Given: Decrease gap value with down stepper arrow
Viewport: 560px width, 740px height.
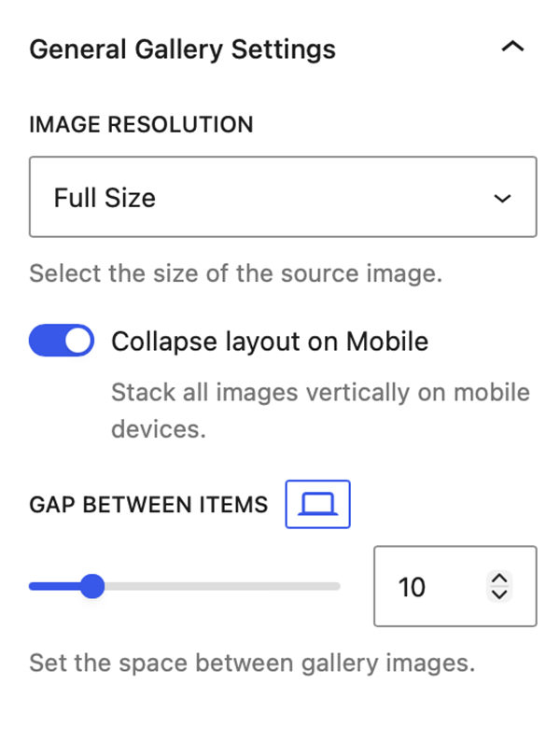Looking at the screenshot, I should pyautogui.click(x=499, y=593).
